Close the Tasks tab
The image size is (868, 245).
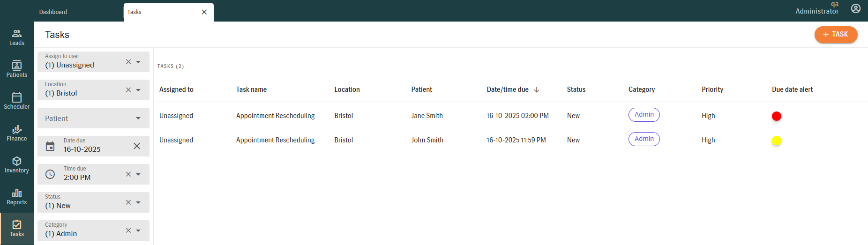(204, 12)
